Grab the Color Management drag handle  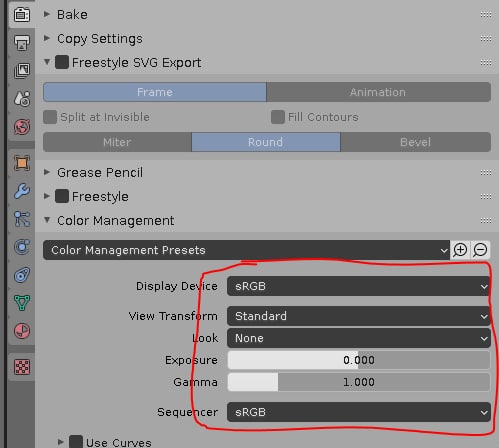(x=486, y=221)
